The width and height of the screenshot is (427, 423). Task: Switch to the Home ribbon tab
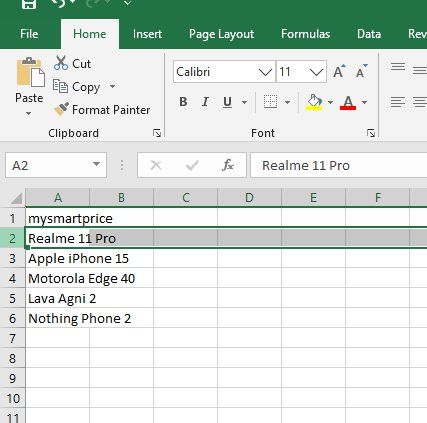point(90,34)
